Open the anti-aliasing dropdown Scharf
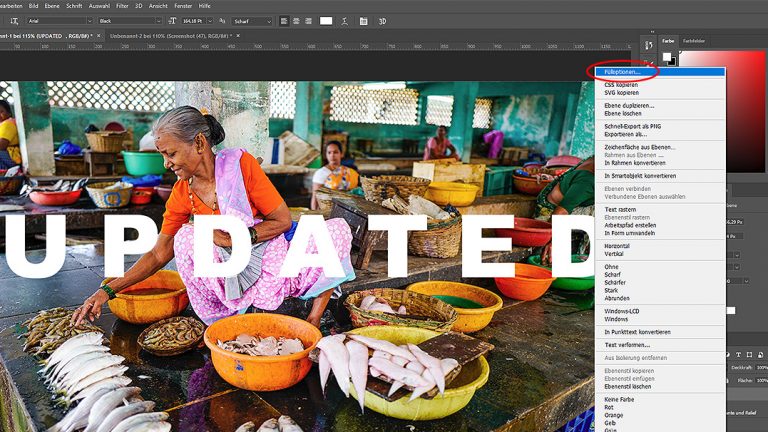 252,21
